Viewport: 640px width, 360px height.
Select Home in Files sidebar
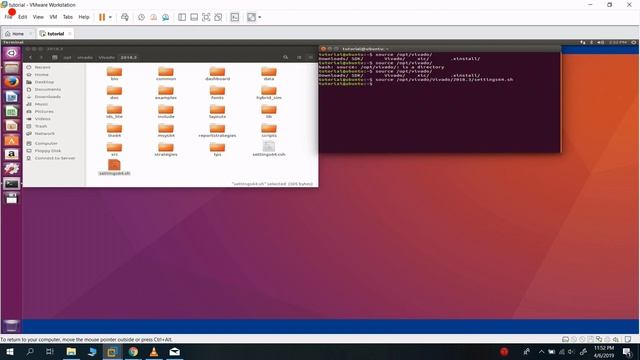click(x=41, y=75)
